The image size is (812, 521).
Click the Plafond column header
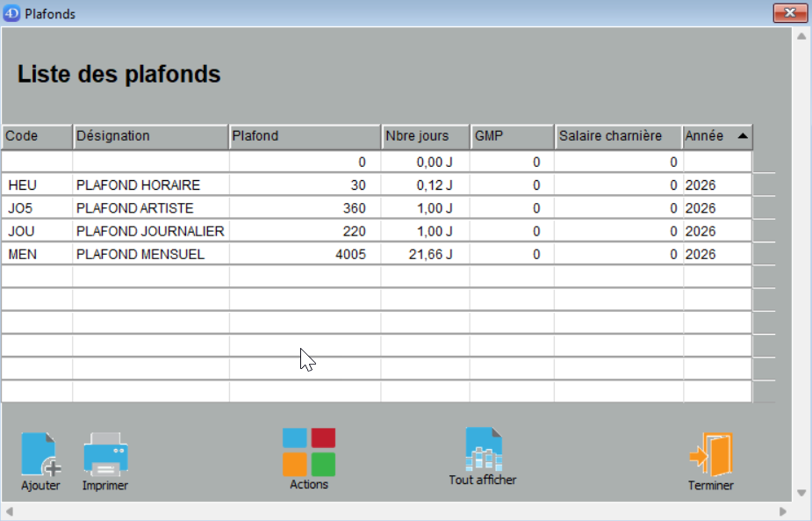304,136
